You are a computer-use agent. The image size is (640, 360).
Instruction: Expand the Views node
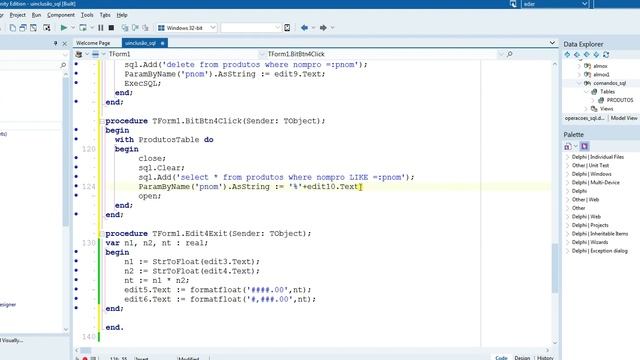(x=586, y=109)
